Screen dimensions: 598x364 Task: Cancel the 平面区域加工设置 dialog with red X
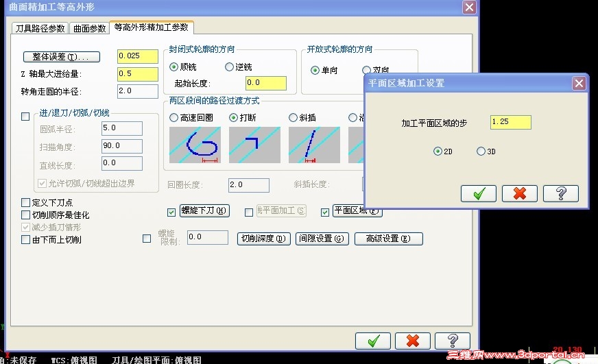pyautogui.click(x=519, y=193)
